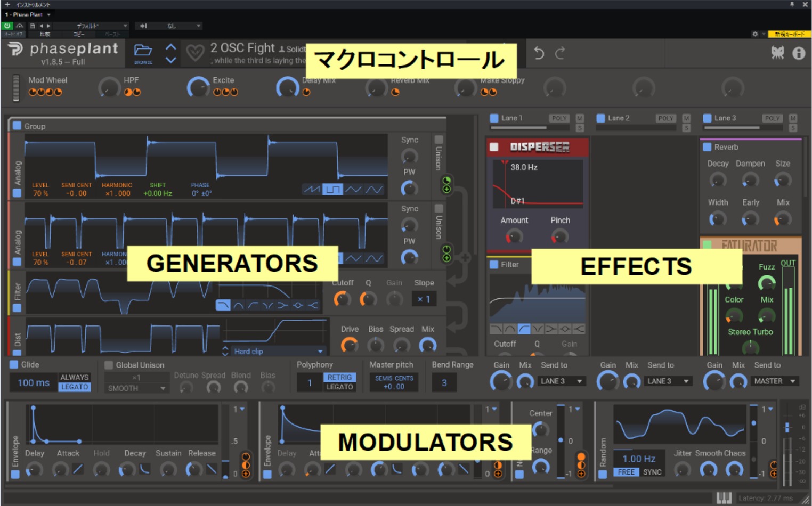The image size is (812, 506).
Task: Select ALWAYS glide mode
Action: pos(75,377)
